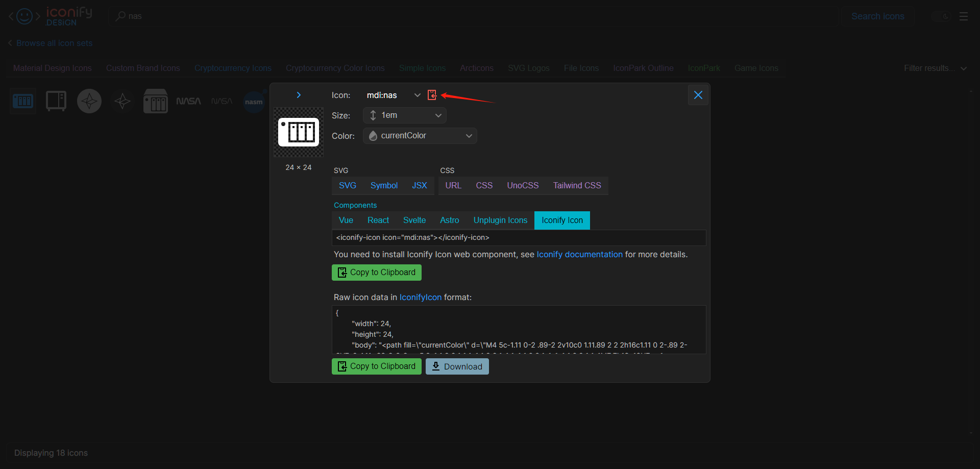
Task: Filter by IconPark set
Action: [x=704, y=68]
